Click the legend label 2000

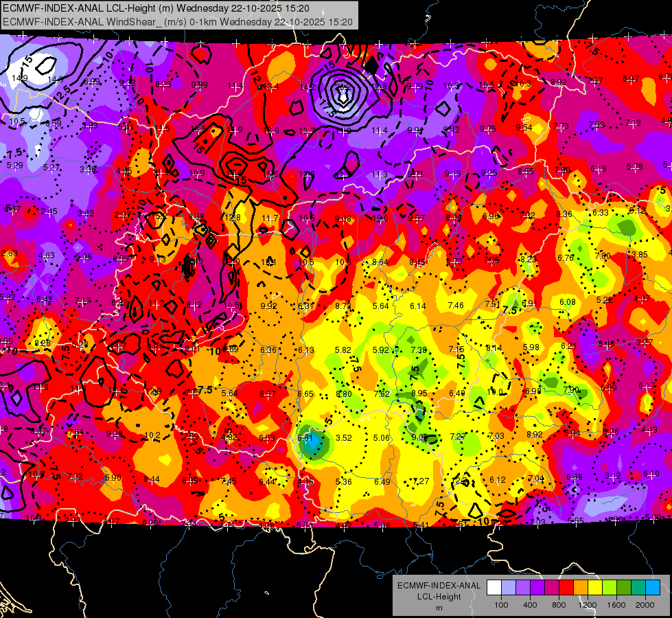coord(645,605)
